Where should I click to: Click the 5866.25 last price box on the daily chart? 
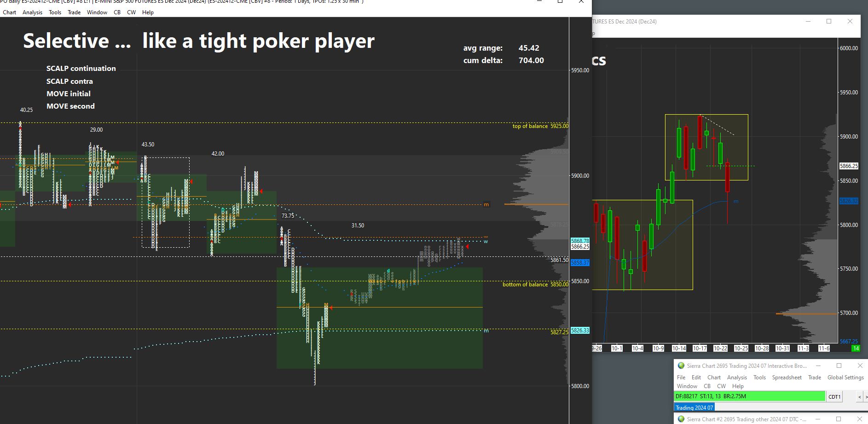(x=849, y=166)
